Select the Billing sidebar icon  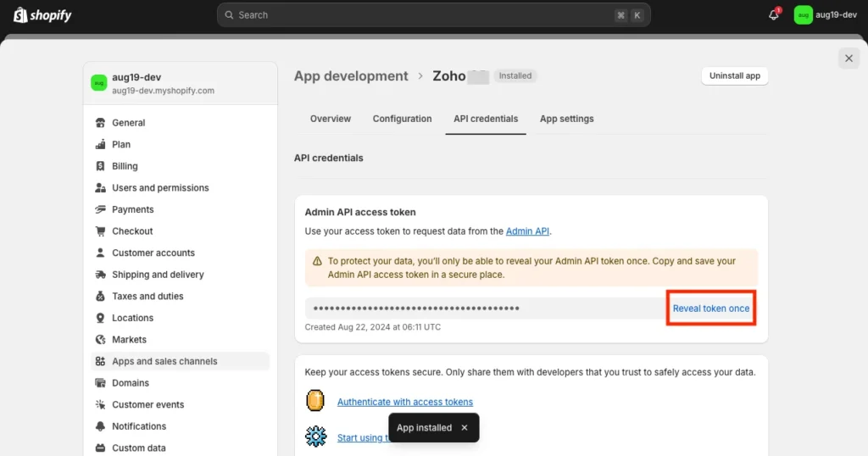(101, 166)
